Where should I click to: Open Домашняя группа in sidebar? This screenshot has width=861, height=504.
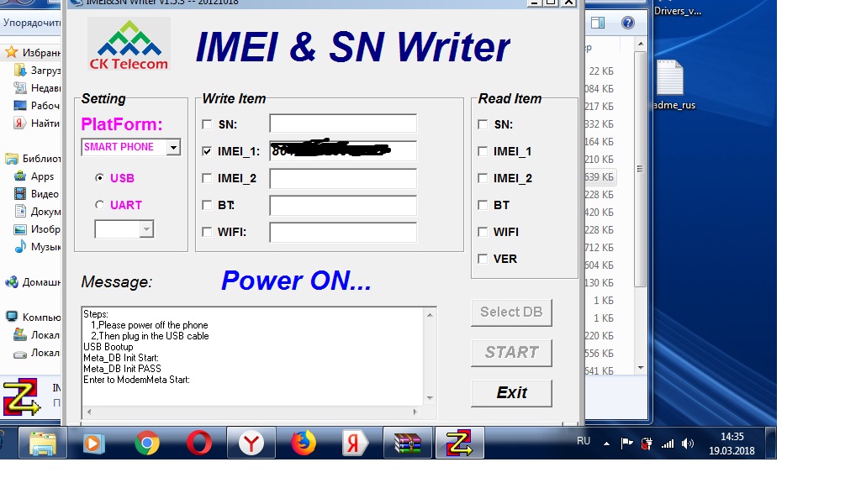(33, 282)
